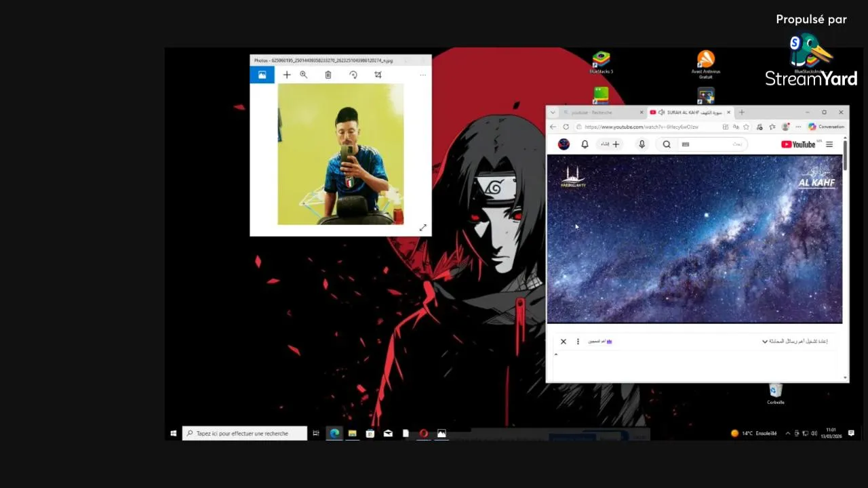Open the YouTube hamburger guide menu
Image resolution: width=868 pixels, height=488 pixels.
(x=829, y=144)
